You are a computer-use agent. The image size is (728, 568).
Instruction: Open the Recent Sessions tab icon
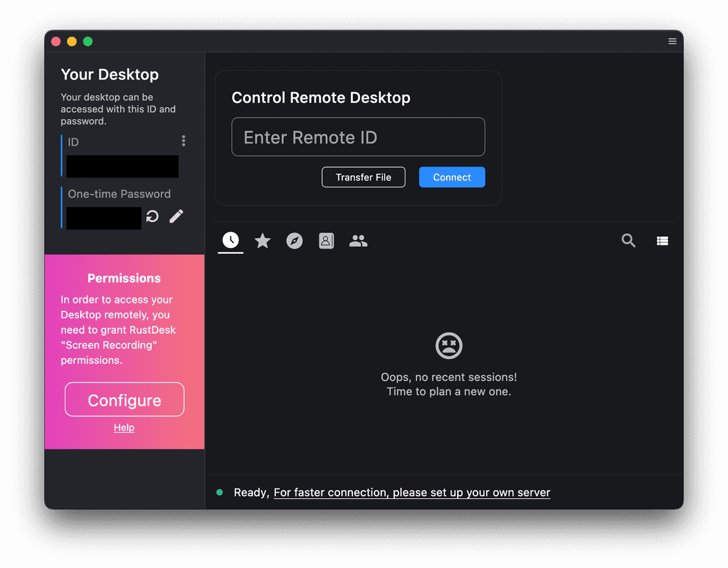[230, 241]
